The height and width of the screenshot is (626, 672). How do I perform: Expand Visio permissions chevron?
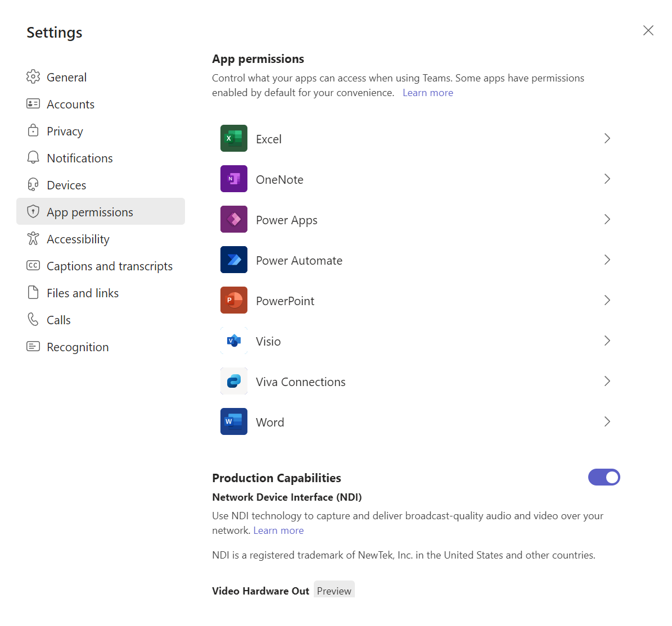click(607, 341)
